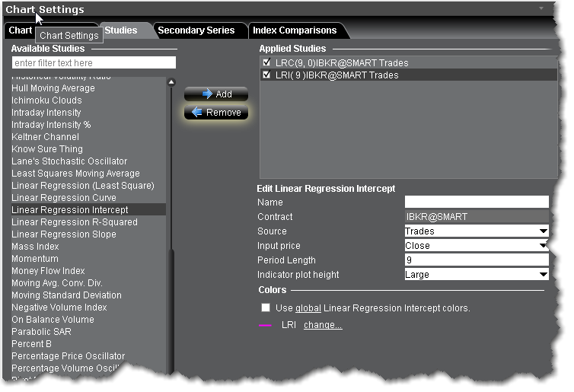Viewport: 574px width, 392px height.
Task: Open the Source dropdown
Action: click(x=543, y=231)
